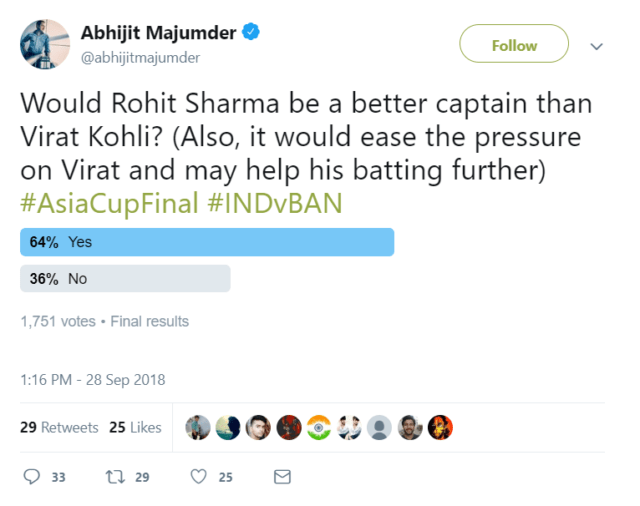Click the default grey silhouette avatar
640x506 pixels.
tap(379, 427)
